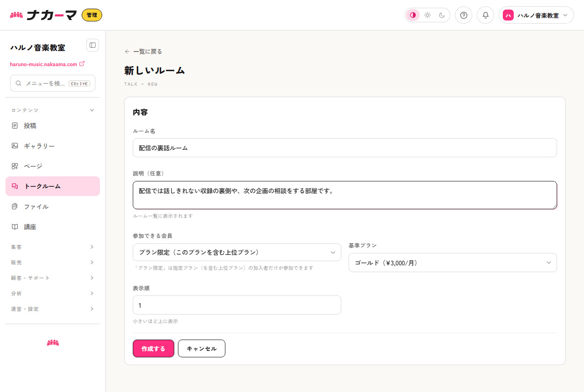Open 投稿 menu item
The image size is (584, 392).
(x=52, y=125)
